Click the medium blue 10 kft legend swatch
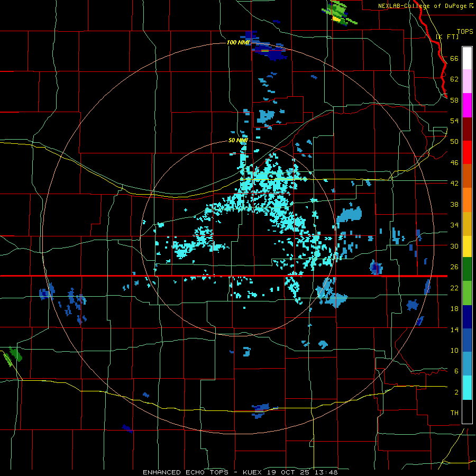476x476 pixels. click(x=467, y=340)
